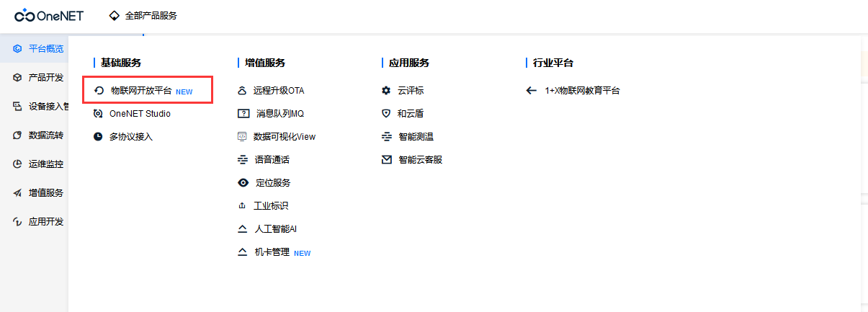Click the 行业平台 column heading
Viewport: 868px width, 312px height.
point(553,63)
